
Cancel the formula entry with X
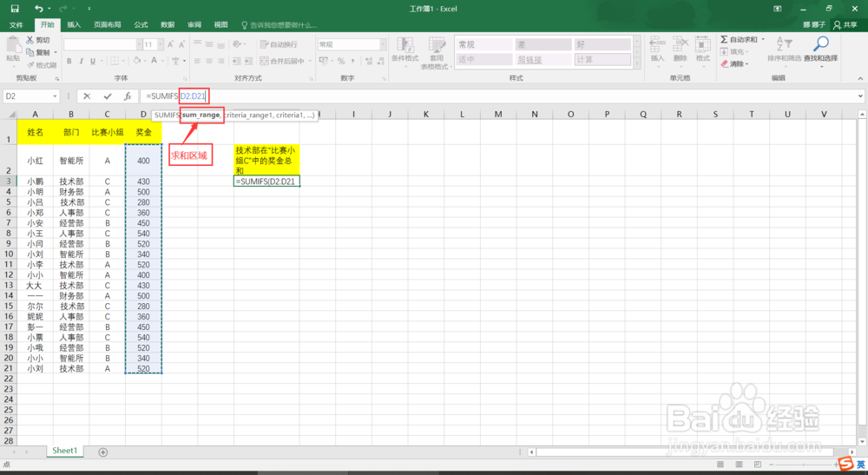87,96
